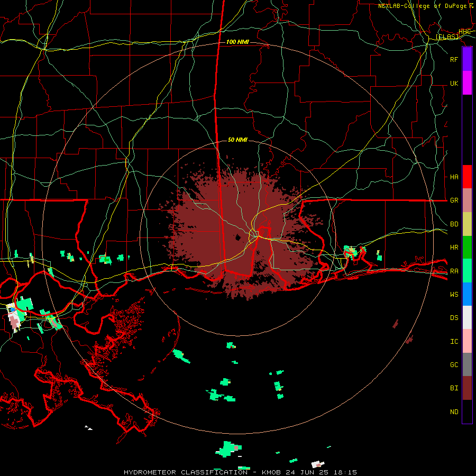
Task: Click the RA legend label
Action: 454,271
